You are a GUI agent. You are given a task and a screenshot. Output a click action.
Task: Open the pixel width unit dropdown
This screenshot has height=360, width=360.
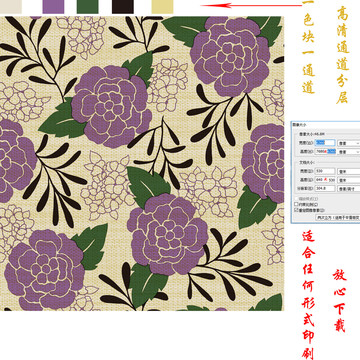tap(349, 143)
